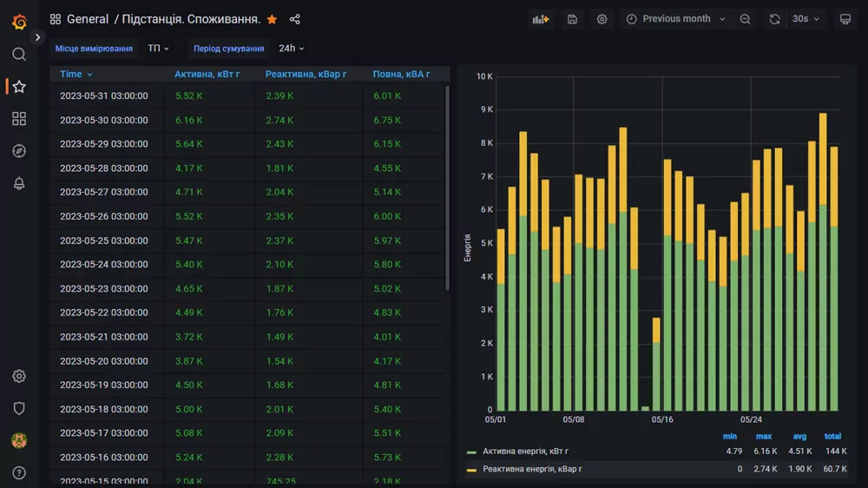Screen dimensions: 868x488
Task: Zoom out time range with magnifier icon
Action: (745, 19)
